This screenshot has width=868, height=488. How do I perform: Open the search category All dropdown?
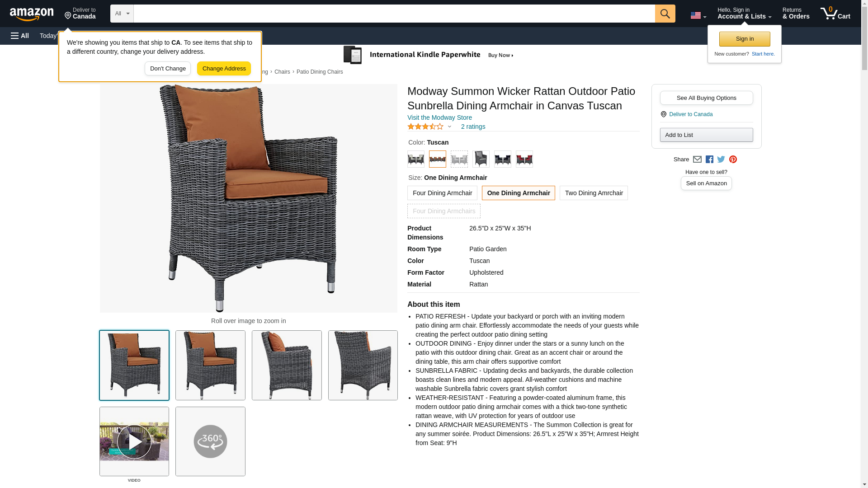(x=122, y=14)
